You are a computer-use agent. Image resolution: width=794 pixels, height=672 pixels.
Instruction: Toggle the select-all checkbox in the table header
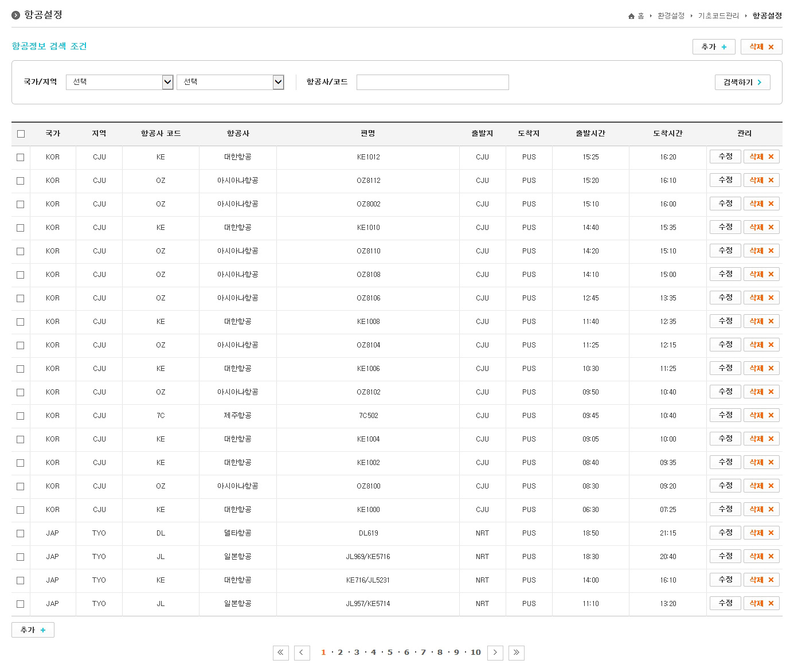21,134
